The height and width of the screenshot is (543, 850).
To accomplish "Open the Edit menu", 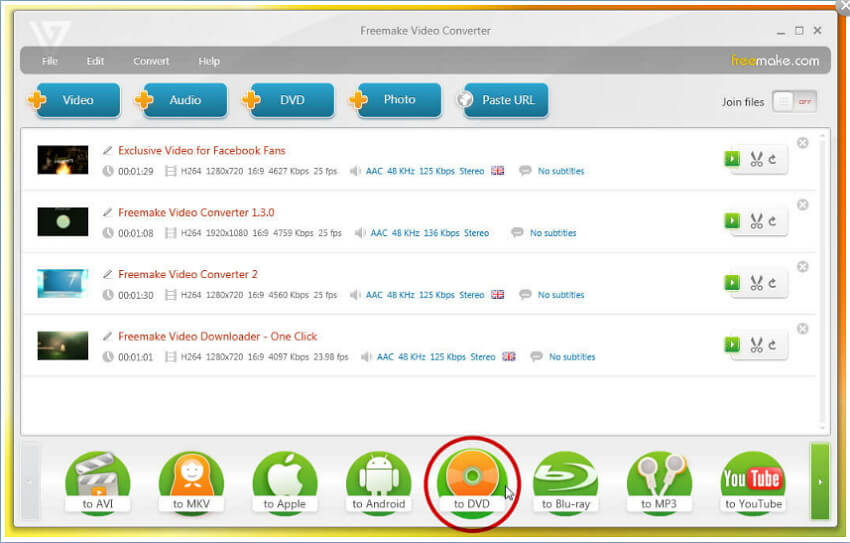I will pos(95,61).
